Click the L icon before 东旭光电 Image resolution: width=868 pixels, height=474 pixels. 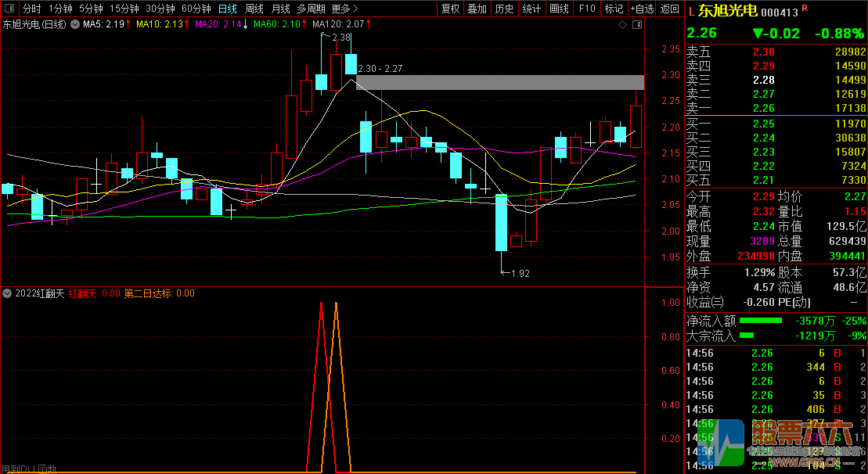tap(691, 12)
